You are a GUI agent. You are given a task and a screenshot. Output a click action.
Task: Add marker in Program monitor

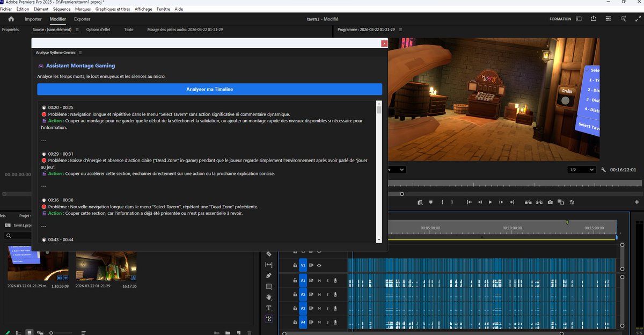(430, 202)
